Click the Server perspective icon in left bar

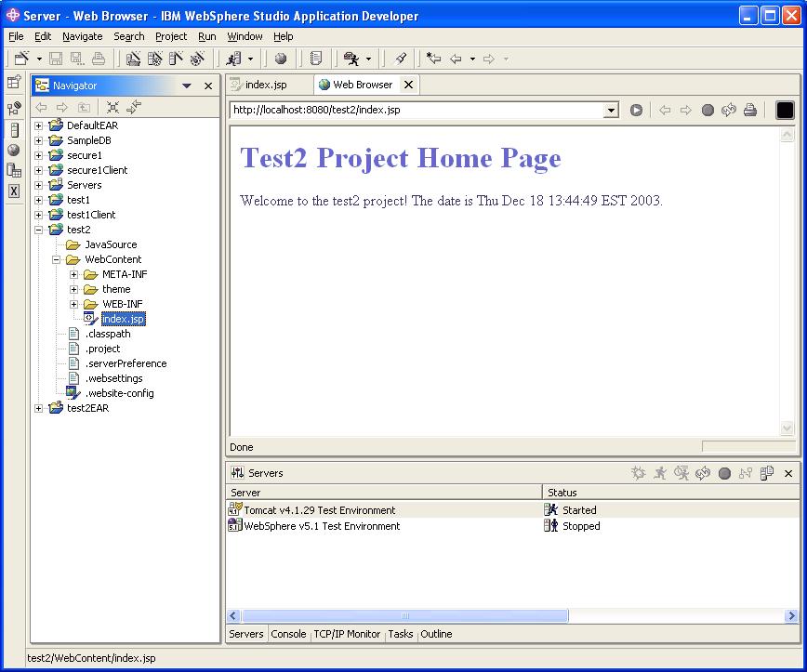[x=15, y=130]
